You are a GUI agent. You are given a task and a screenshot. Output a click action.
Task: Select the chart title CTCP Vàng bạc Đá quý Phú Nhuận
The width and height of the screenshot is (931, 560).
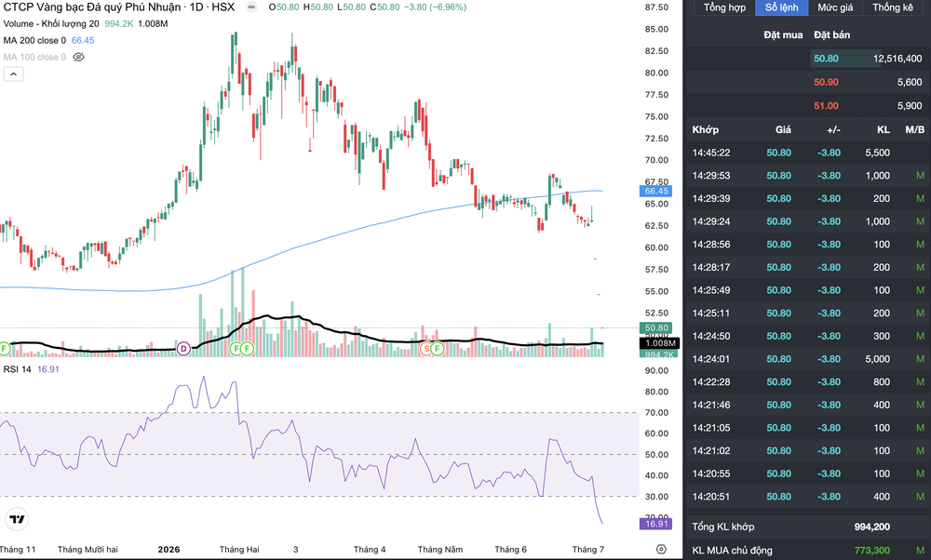click(x=92, y=7)
